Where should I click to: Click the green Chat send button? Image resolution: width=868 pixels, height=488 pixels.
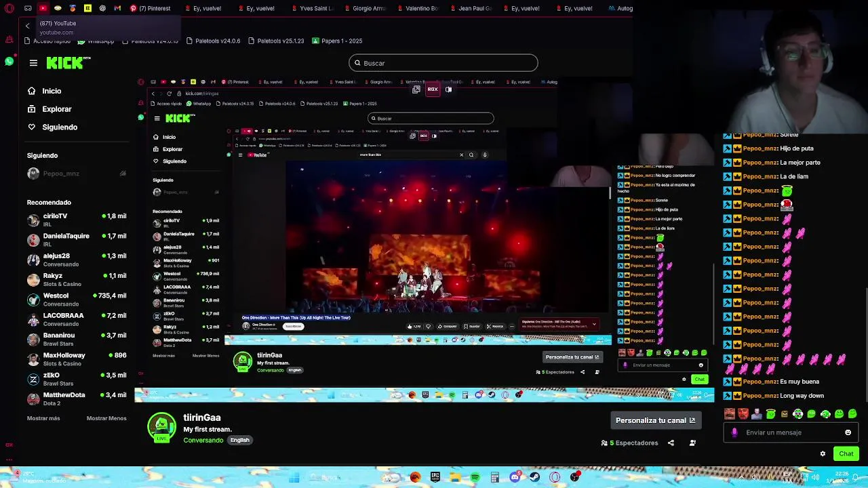coord(846,453)
